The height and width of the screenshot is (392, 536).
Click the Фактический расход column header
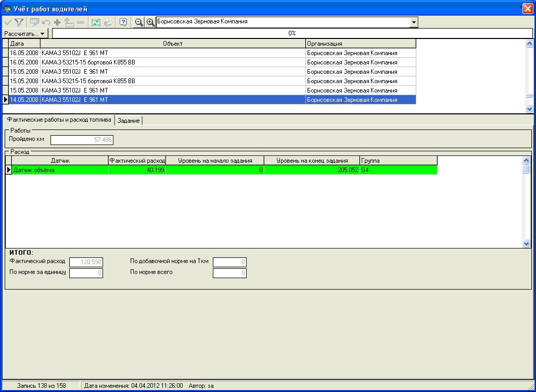[x=137, y=161]
